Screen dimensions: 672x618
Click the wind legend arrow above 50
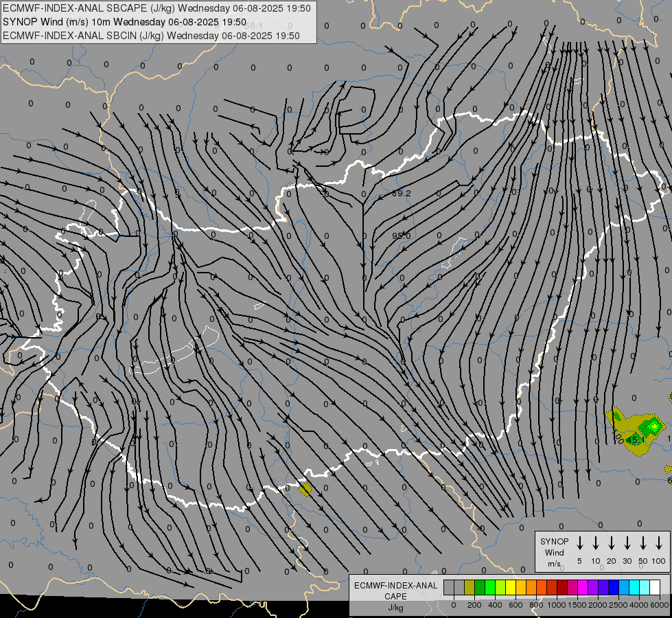643,543
